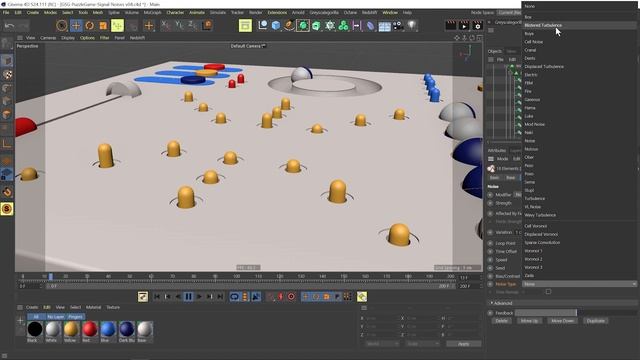Screen dimensions: 640x360
Task: Click the Duplicate button
Action: pos(596,321)
